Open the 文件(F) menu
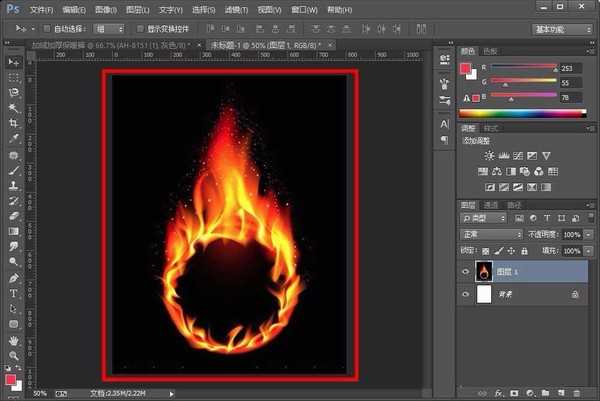The height and width of the screenshot is (401, 600). pos(41,9)
